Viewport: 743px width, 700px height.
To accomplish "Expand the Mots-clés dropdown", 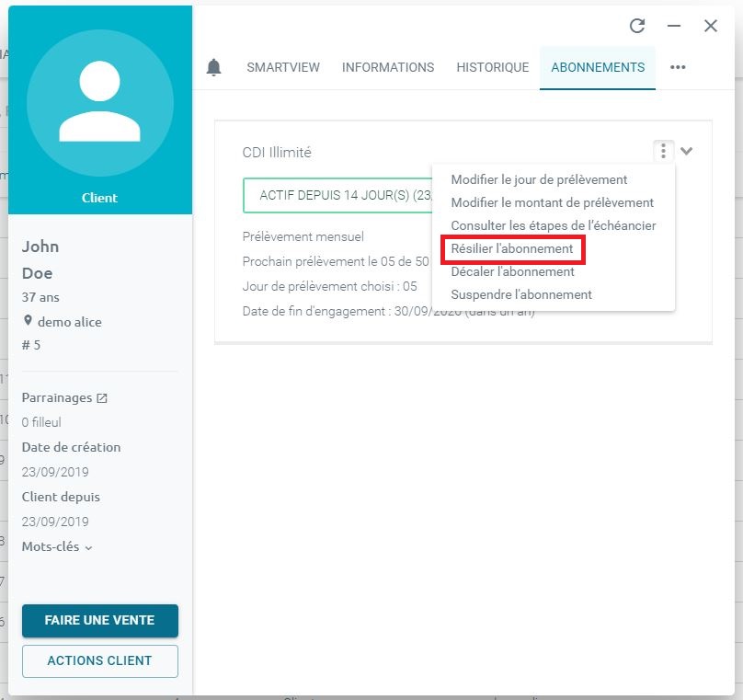I will (x=88, y=547).
